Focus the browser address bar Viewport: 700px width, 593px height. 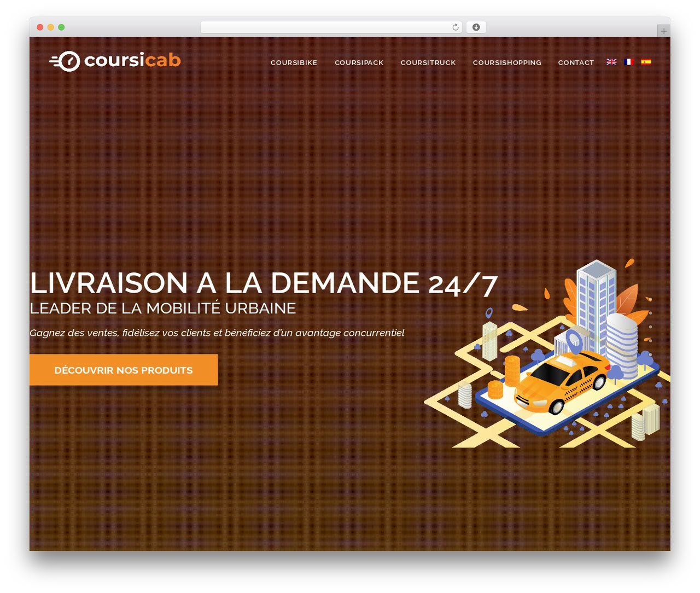[x=331, y=27]
